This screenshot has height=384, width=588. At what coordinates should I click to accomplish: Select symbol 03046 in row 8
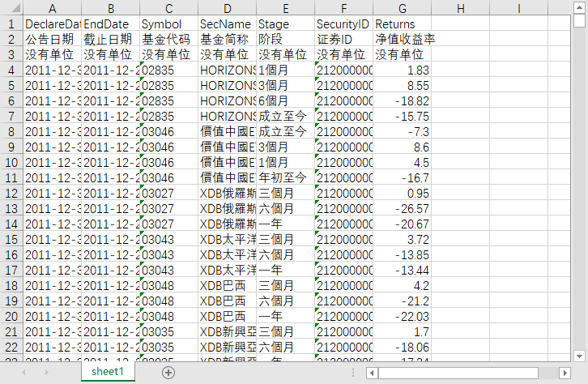tap(168, 131)
